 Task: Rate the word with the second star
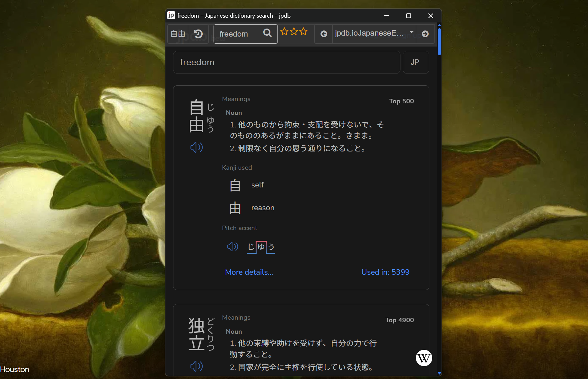294,31
